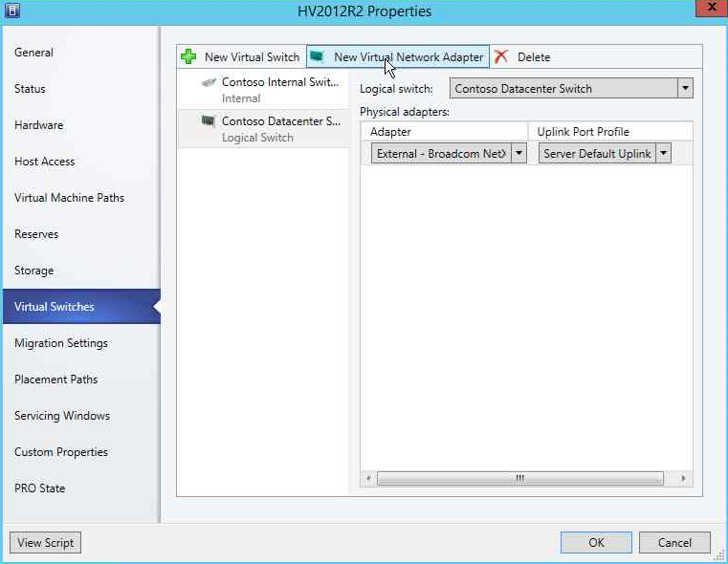The width and height of the screenshot is (728, 564).
Task: Click the New Virtual Network Adapter label
Action: tap(408, 57)
